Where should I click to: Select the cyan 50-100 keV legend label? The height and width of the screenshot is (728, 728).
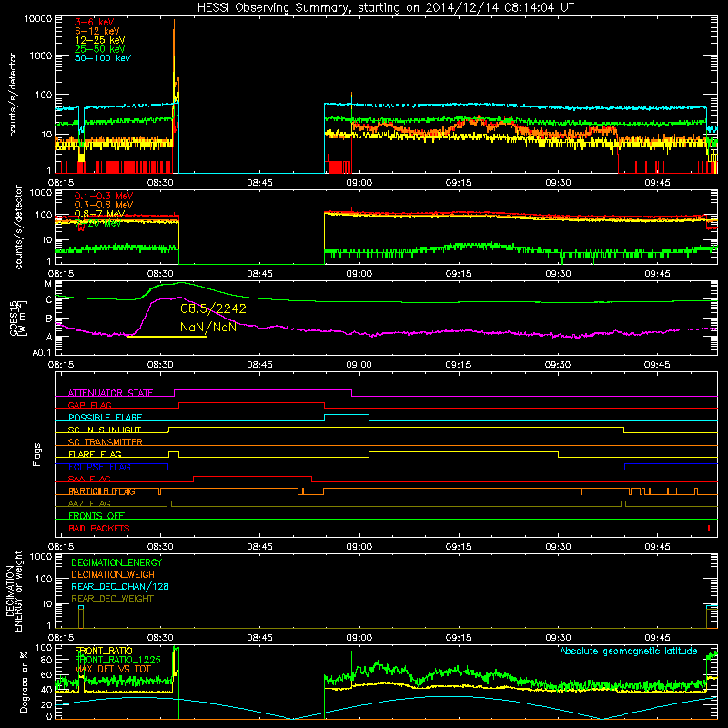coord(103,58)
